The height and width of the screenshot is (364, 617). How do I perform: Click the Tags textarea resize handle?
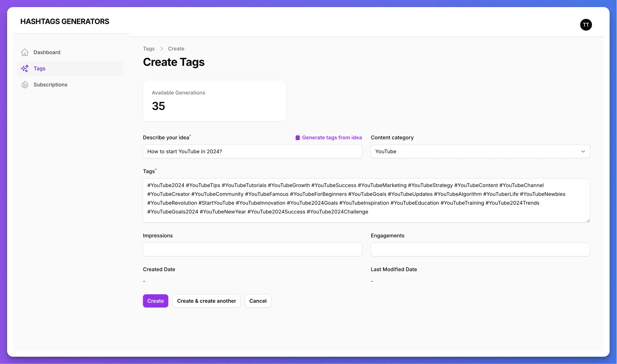pos(588,221)
